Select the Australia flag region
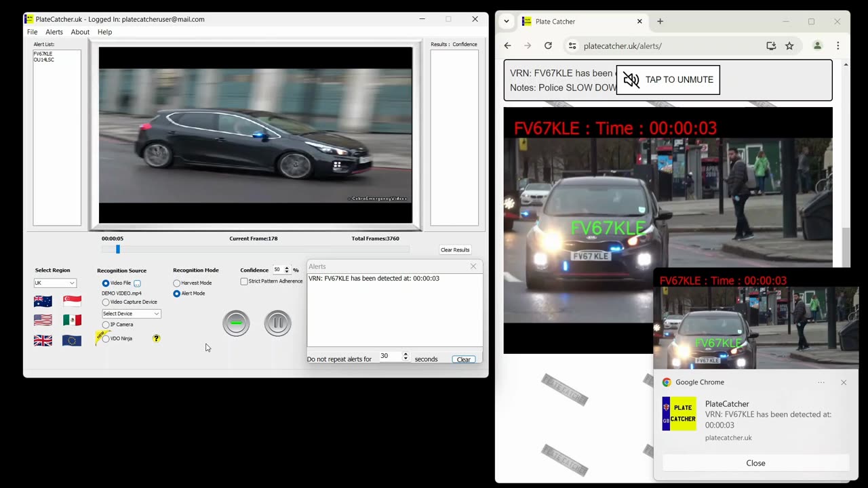The image size is (868, 488). [43, 301]
